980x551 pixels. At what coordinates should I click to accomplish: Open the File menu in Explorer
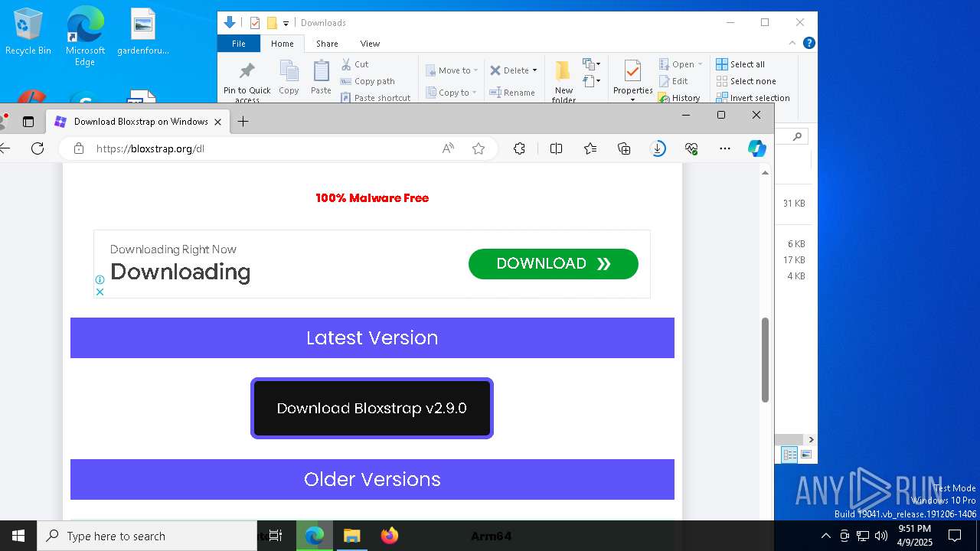click(x=239, y=44)
